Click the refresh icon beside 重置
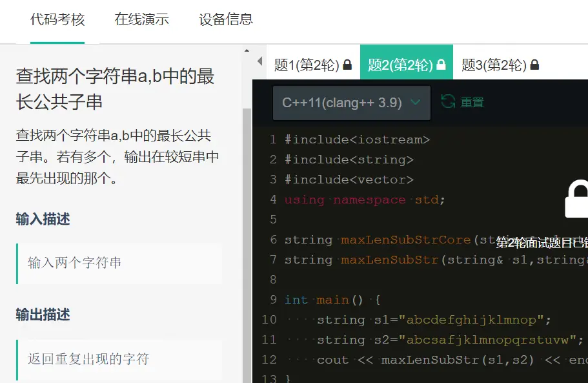 pos(448,101)
